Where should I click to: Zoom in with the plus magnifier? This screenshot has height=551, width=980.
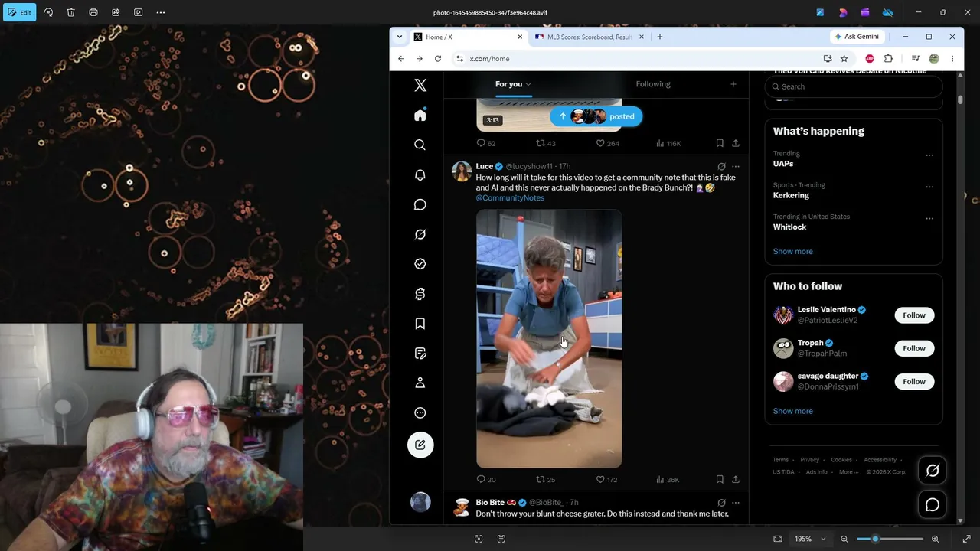click(x=935, y=539)
